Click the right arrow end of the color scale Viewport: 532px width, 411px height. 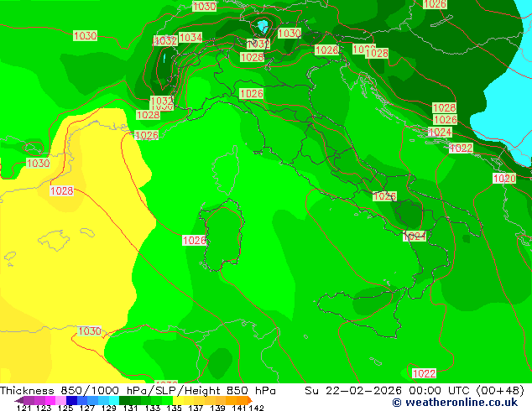click(x=250, y=400)
